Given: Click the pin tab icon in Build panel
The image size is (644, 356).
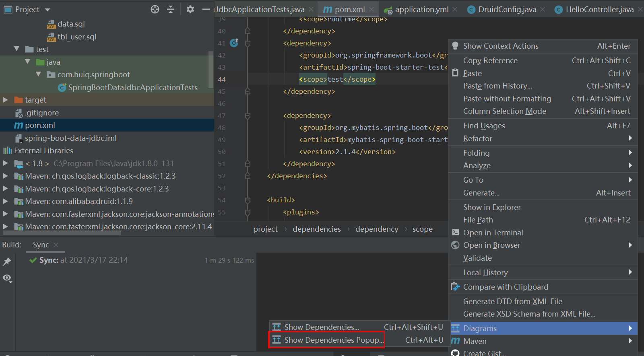Looking at the screenshot, I should [x=7, y=262].
